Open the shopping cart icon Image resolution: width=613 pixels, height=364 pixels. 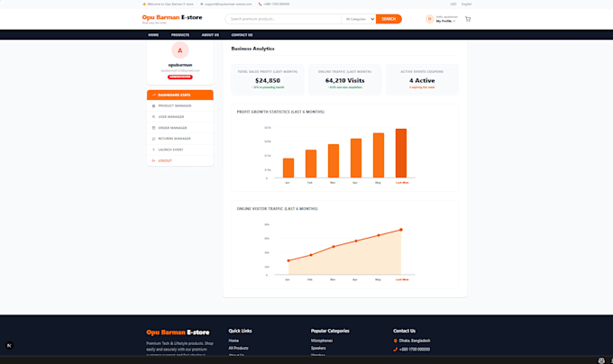[x=468, y=19]
